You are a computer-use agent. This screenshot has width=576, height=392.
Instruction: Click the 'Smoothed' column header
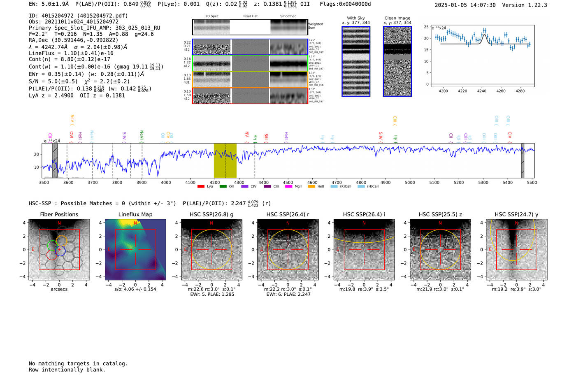tap(288, 16)
